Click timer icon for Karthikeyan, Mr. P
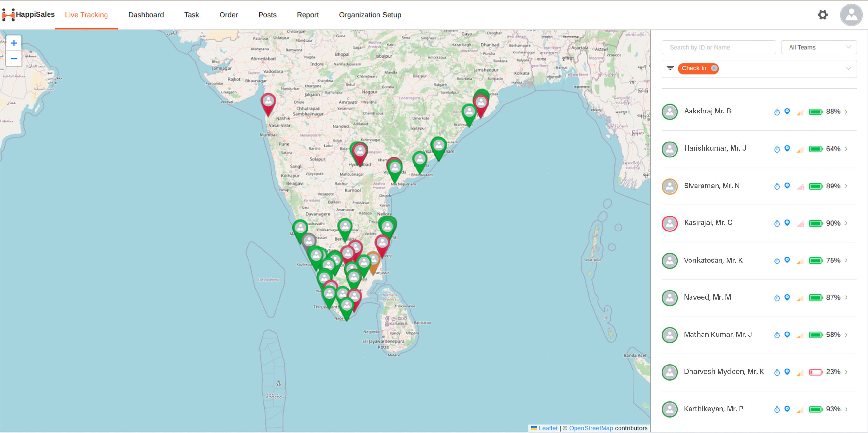 [777, 410]
